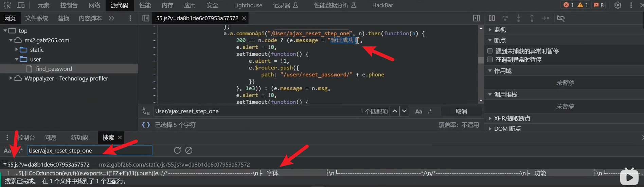Enable pause on uncaught exceptions
Viewport: 644px width, 187px height.
pyautogui.click(x=490, y=51)
